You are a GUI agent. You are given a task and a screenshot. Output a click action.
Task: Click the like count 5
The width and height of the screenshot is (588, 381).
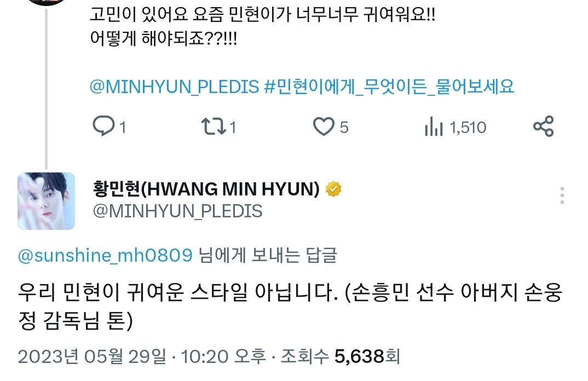344,128
